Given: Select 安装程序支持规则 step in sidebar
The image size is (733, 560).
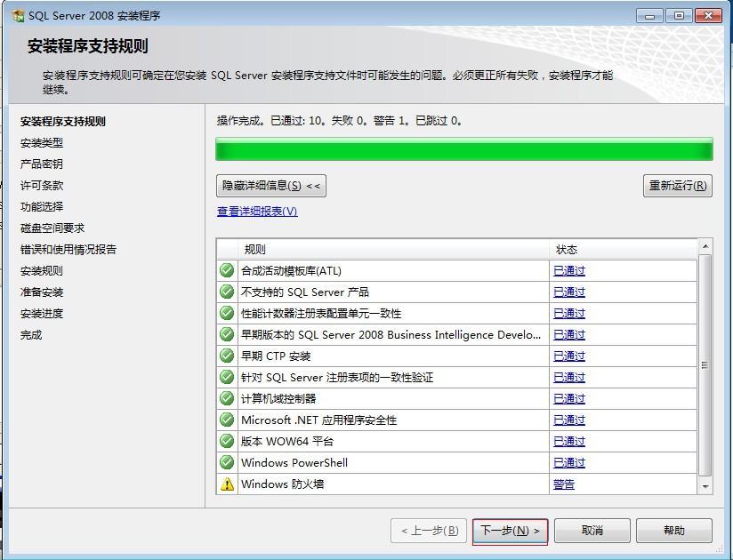Looking at the screenshot, I should (63, 122).
